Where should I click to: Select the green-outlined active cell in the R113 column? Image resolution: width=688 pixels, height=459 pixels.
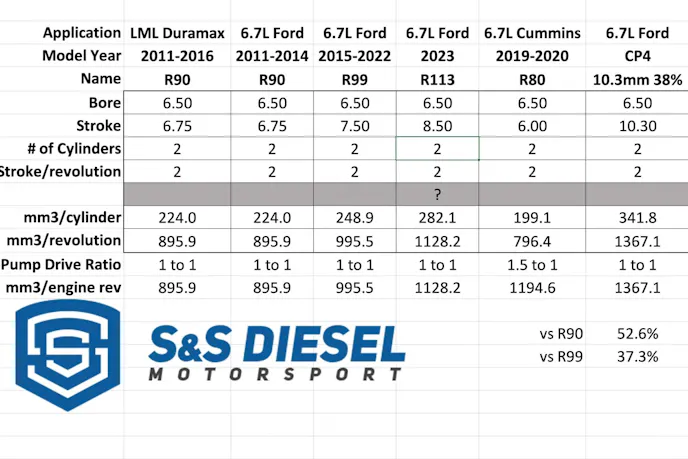click(437, 148)
